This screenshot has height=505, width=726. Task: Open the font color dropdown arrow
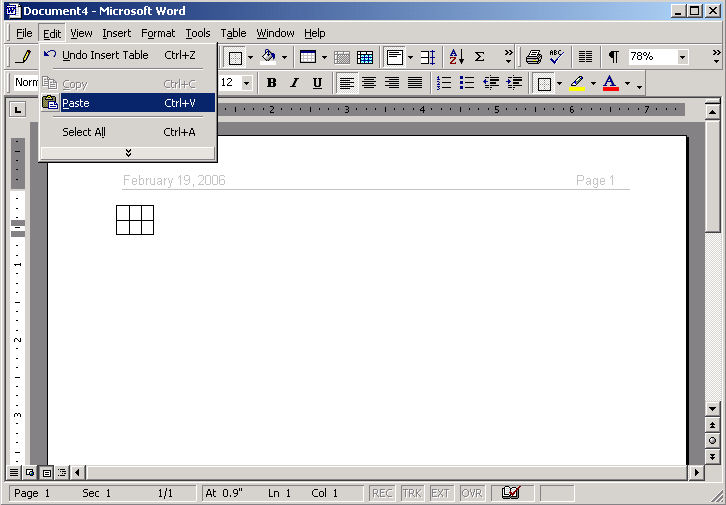pos(626,84)
